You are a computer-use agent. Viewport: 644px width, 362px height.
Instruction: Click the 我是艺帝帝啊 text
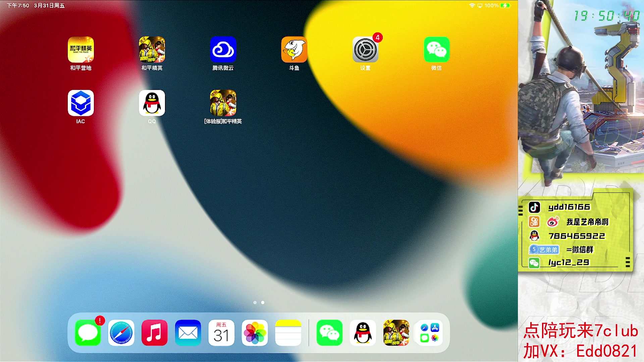click(x=587, y=222)
